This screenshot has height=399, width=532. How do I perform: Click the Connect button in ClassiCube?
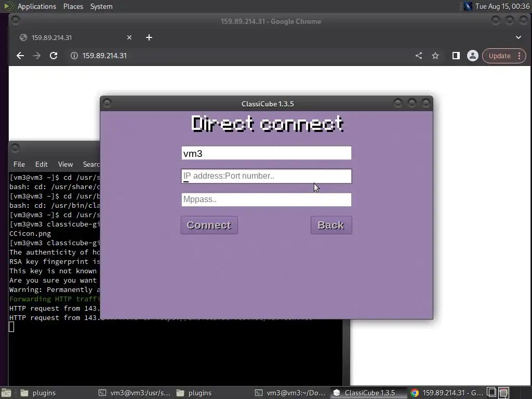click(209, 225)
